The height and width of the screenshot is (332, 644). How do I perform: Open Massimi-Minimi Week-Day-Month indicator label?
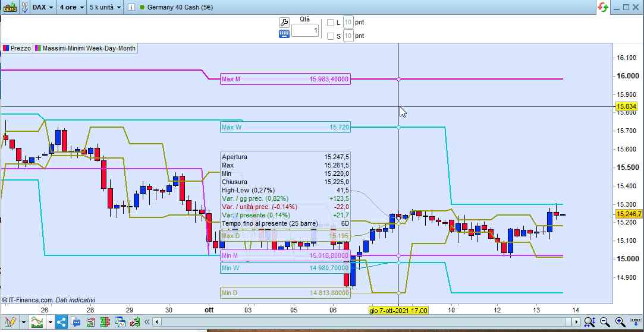point(89,49)
